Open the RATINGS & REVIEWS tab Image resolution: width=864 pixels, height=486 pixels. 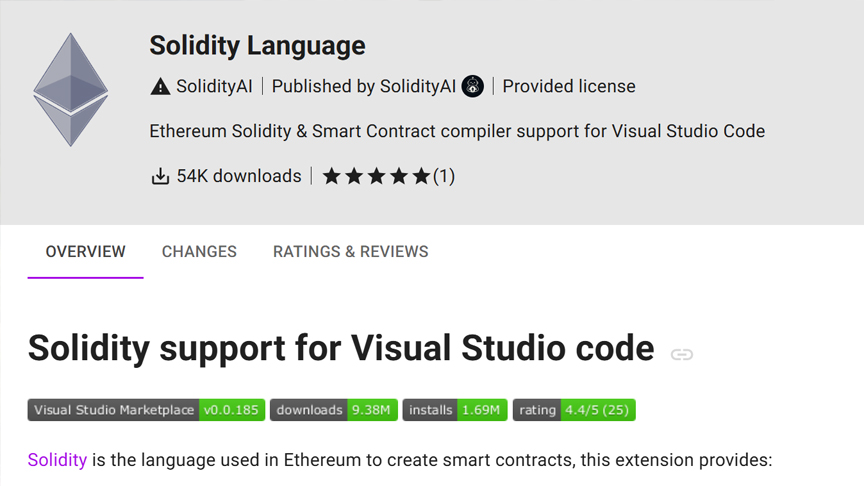click(350, 252)
